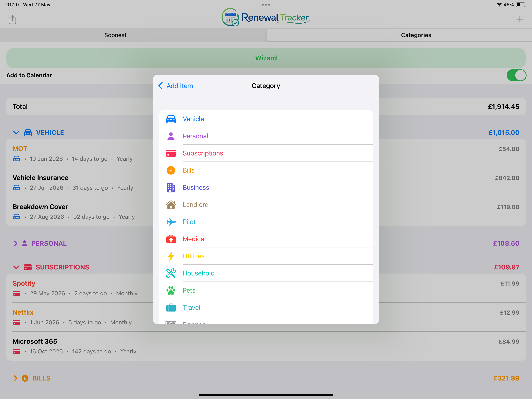This screenshot has width=532, height=399.
Task: Tap the battery 45% status indicator
Action: [515, 4]
